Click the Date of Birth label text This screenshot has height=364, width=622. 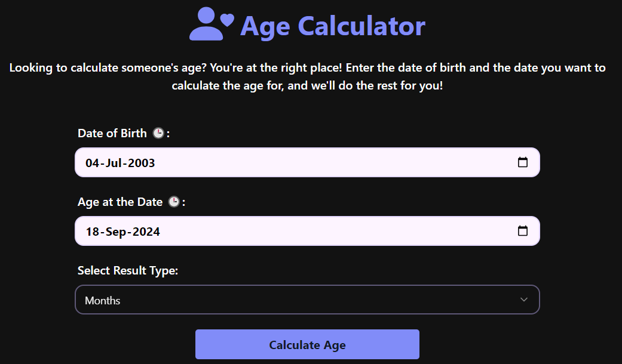pyautogui.click(x=112, y=133)
